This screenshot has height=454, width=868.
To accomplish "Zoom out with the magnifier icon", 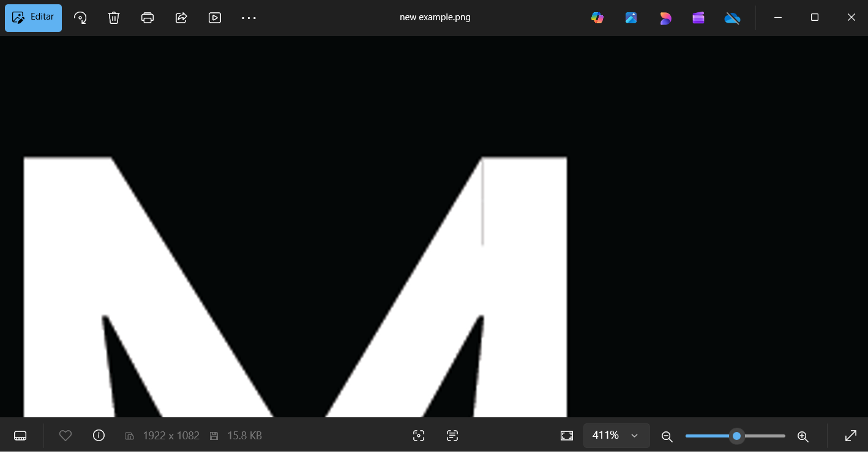I will (667, 436).
